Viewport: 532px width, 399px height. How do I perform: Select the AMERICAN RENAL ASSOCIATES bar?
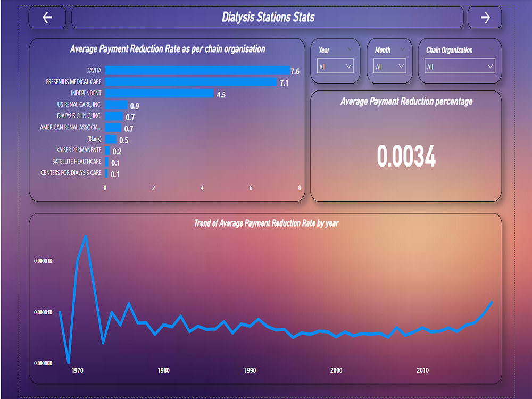point(113,127)
